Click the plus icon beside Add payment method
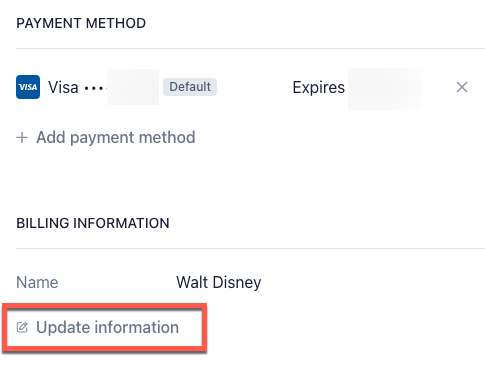Viewport: 485px width, 375px height. coord(22,137)
